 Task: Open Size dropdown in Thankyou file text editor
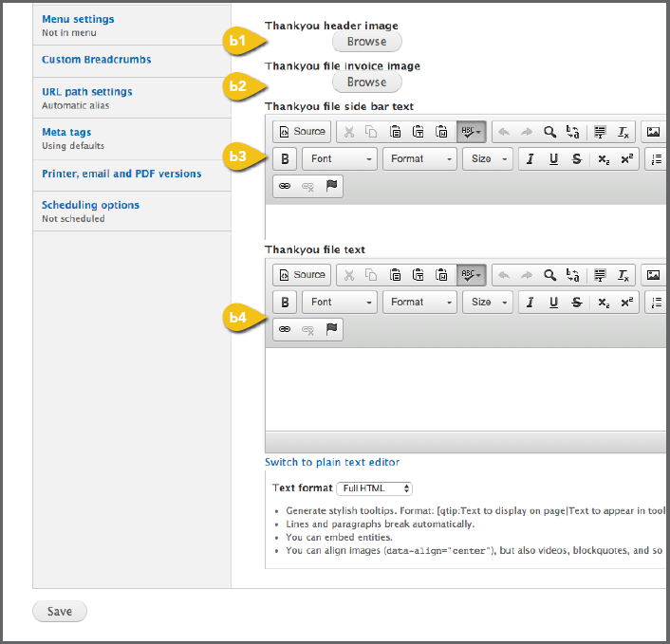click(488, 303)
